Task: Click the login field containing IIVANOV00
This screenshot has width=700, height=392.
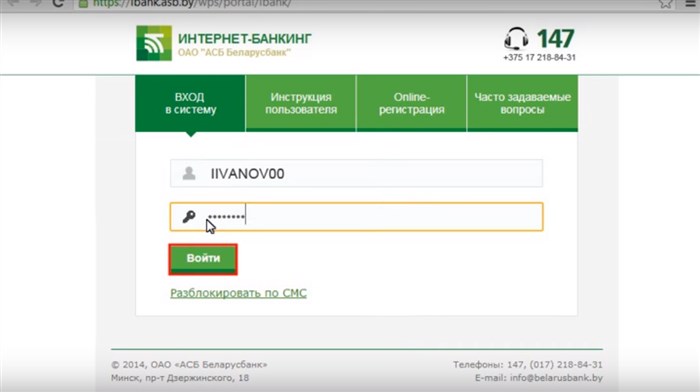Action: (356, 173)
